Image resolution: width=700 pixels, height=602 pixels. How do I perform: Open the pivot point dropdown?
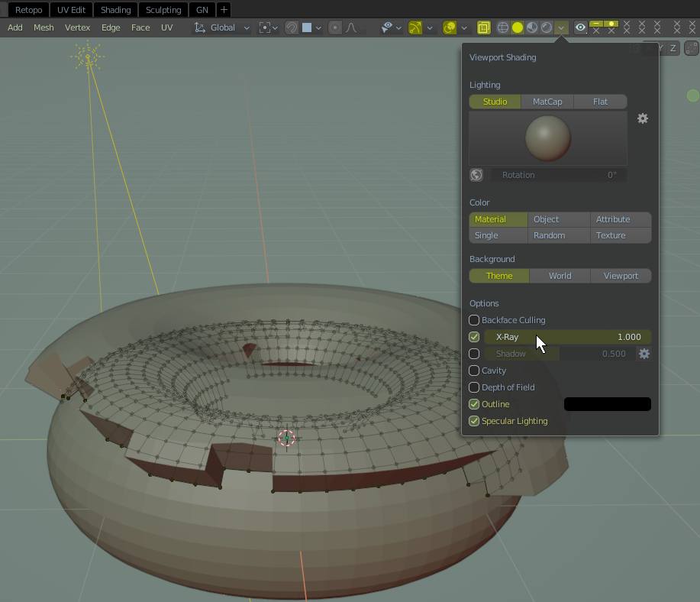click(268, 28)
